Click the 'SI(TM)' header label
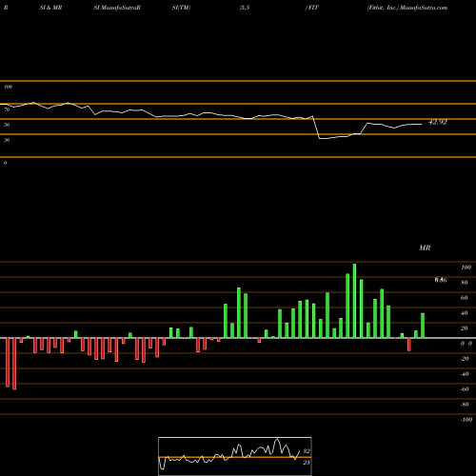The height and width of the screenshot is (476, 476). [x=181, y=8]
